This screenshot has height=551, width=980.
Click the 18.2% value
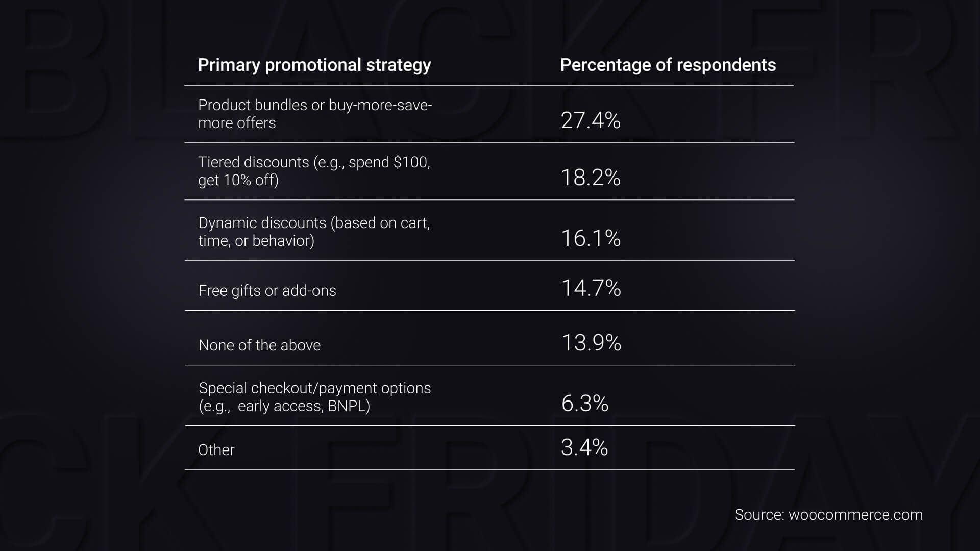click(591, 178)
